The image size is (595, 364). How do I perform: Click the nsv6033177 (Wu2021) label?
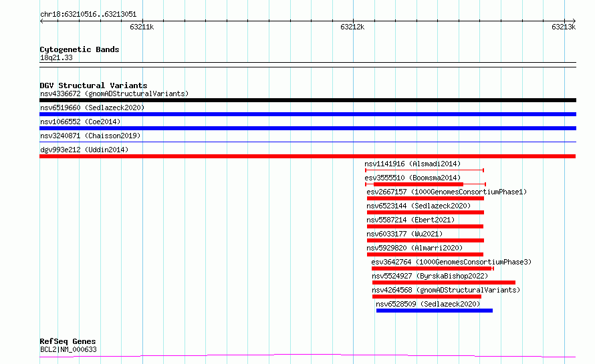tap(404, 234)
